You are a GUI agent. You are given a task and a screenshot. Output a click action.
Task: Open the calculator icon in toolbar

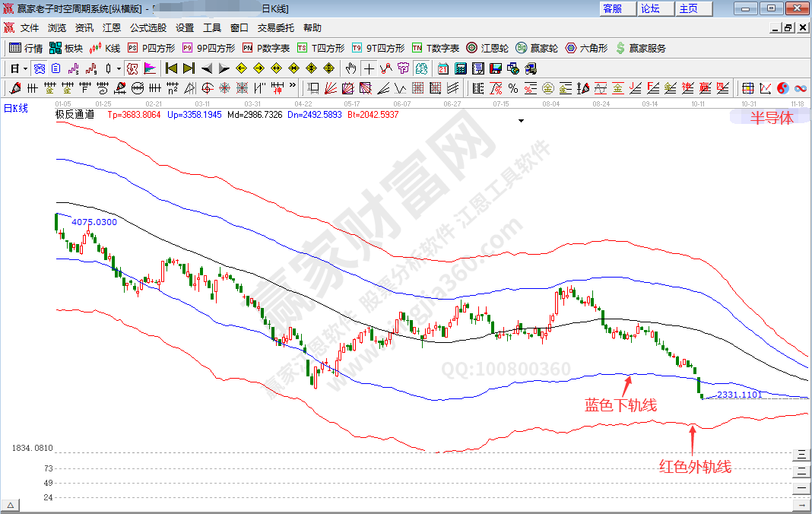pyautogui.click(x=459, y=68)
